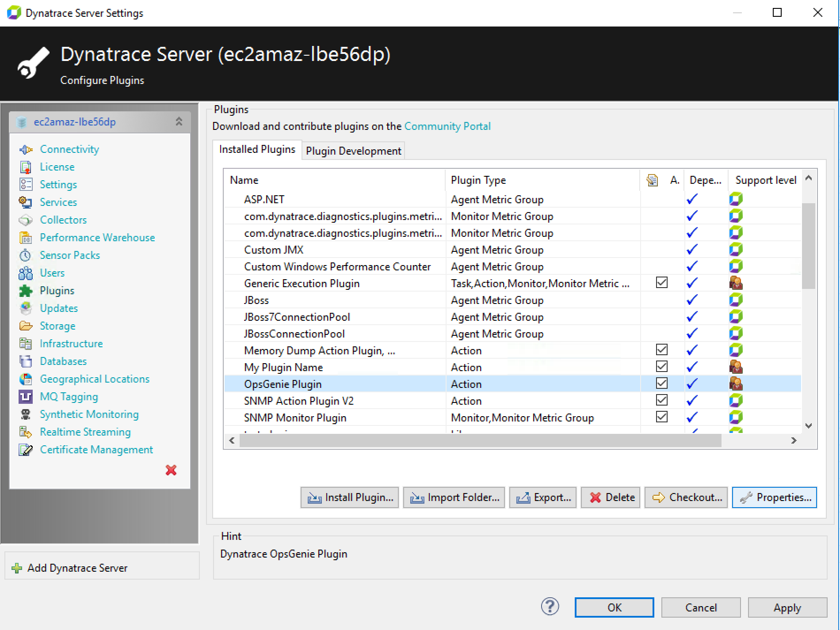
Task: Click the Realtime Streaming icon
Action: tap(26, 432)
